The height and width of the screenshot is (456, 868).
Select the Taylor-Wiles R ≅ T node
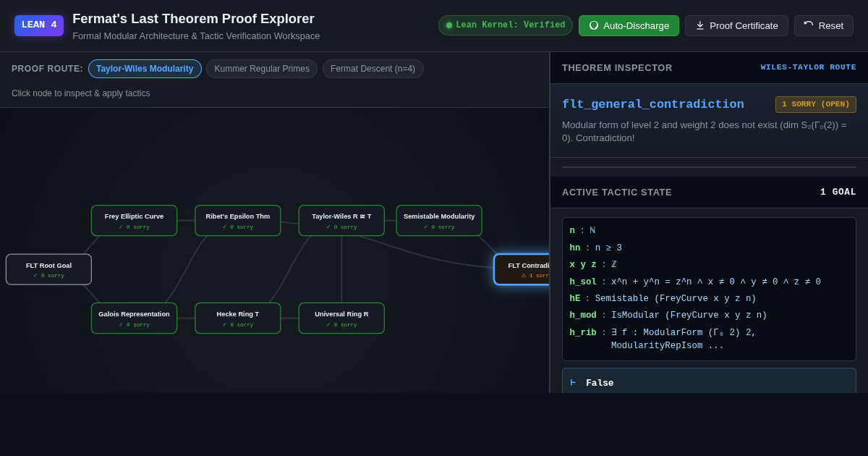click(x=341, y=221)
